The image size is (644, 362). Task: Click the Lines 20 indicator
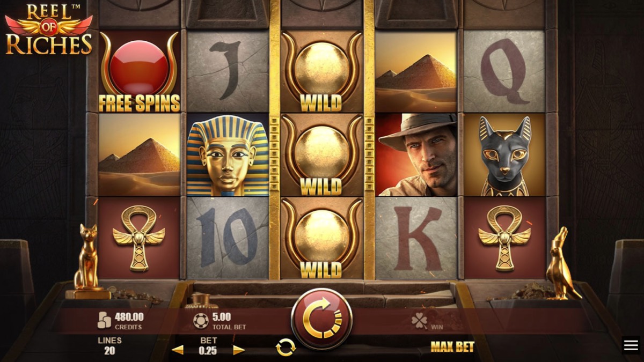pos(109,345)
